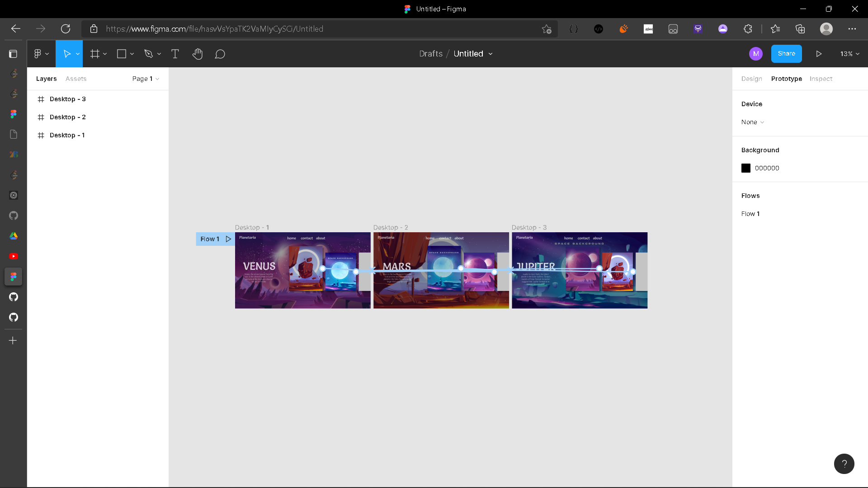This screenshot has width=868, height=488.
Task: Open the zoom level dropdown
Action: click(849, 53)
